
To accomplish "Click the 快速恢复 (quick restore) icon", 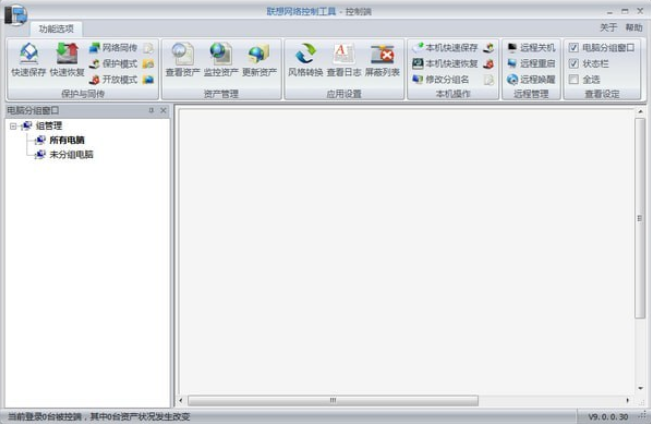I will [x=67, y=58].
